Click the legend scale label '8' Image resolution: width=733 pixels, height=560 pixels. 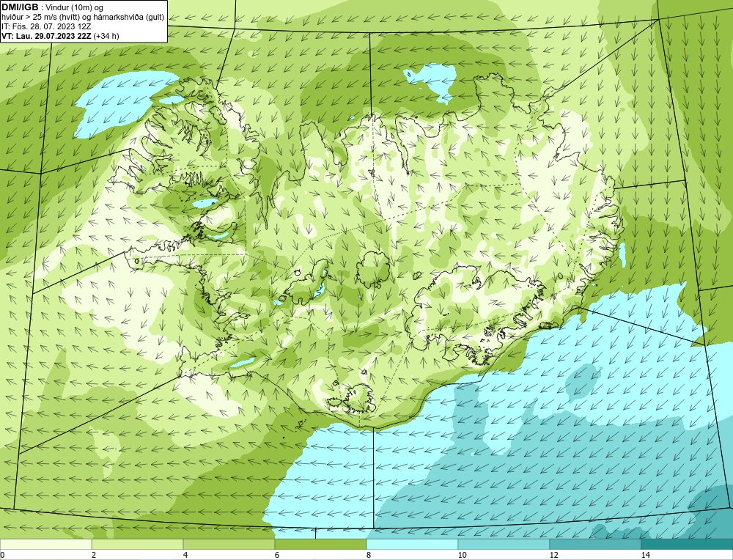pyautogui.click(x=369, y=555)
